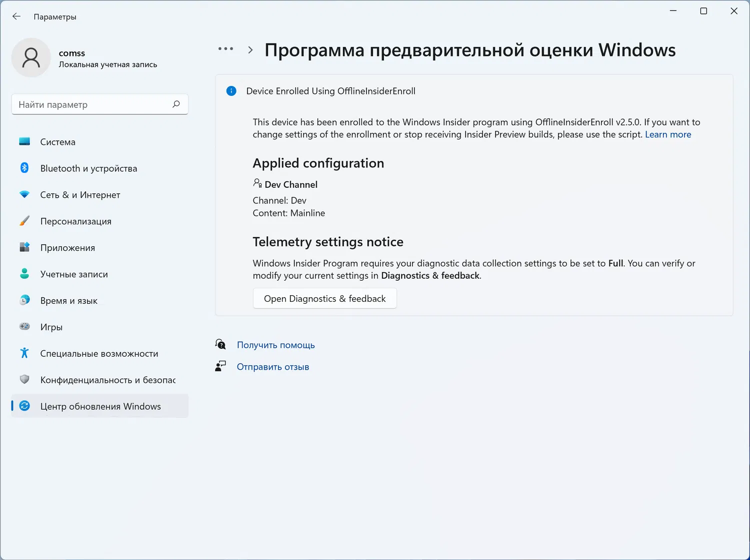Select the Wi-Fi network icon in the sidebar
The height and width of the screenshot is (560, 750).
(24, 194)
